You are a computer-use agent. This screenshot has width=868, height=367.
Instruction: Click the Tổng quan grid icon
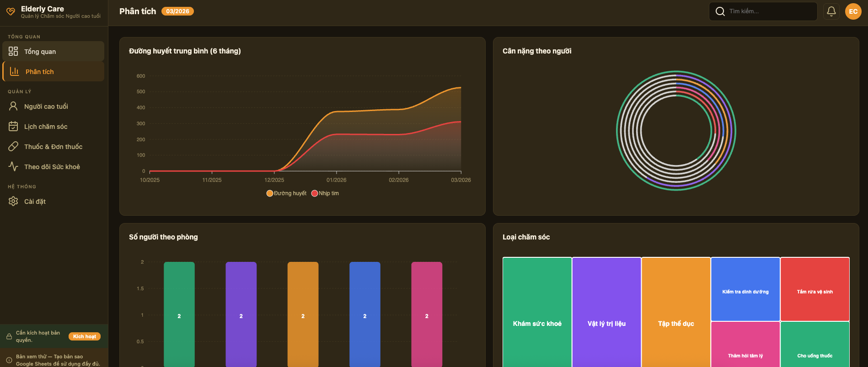point(13,51)
